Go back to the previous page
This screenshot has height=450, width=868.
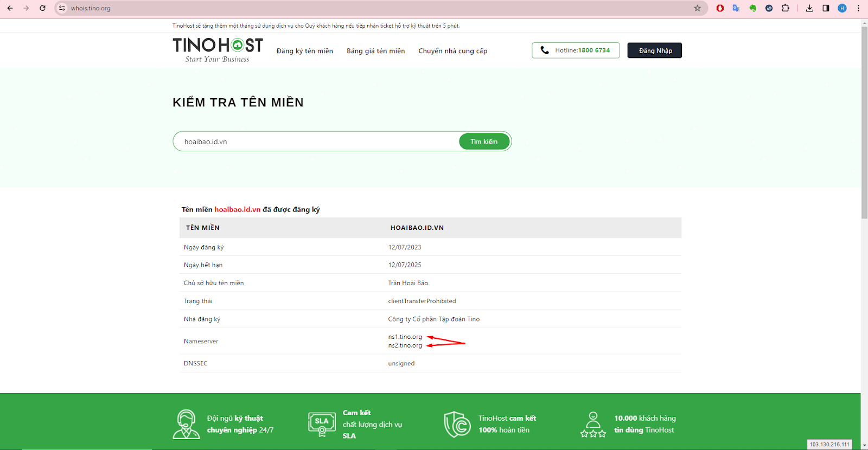10,8
